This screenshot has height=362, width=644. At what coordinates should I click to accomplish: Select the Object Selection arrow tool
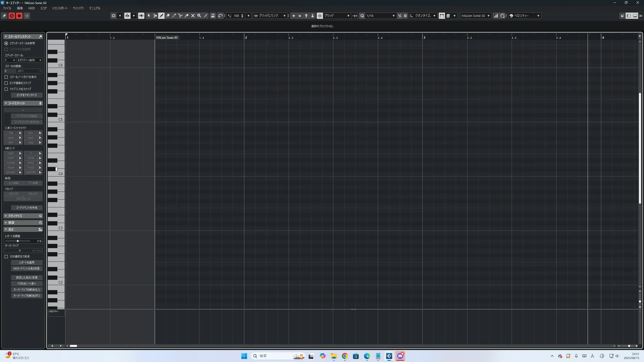[x=149, y=16]
